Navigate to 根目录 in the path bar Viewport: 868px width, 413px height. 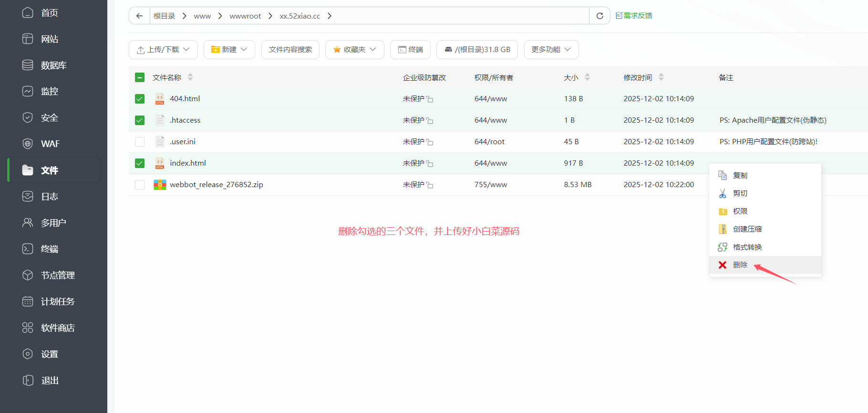164,16
